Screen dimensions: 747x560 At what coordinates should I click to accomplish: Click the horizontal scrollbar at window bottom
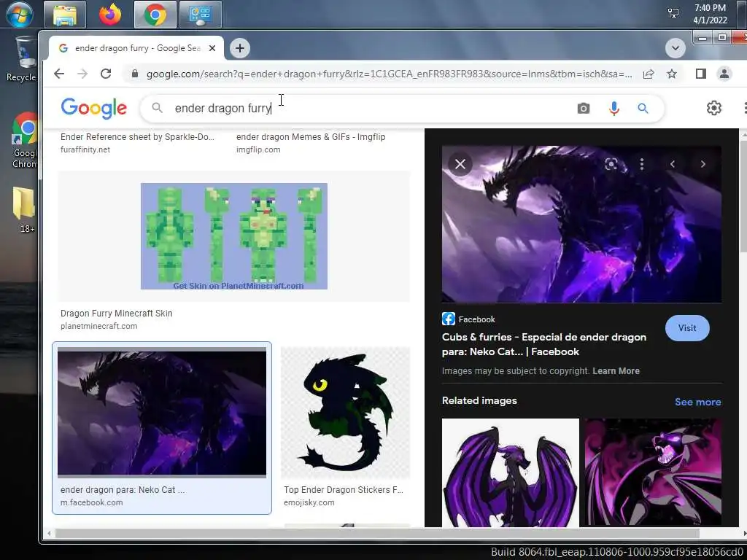(x=376, y=533)
